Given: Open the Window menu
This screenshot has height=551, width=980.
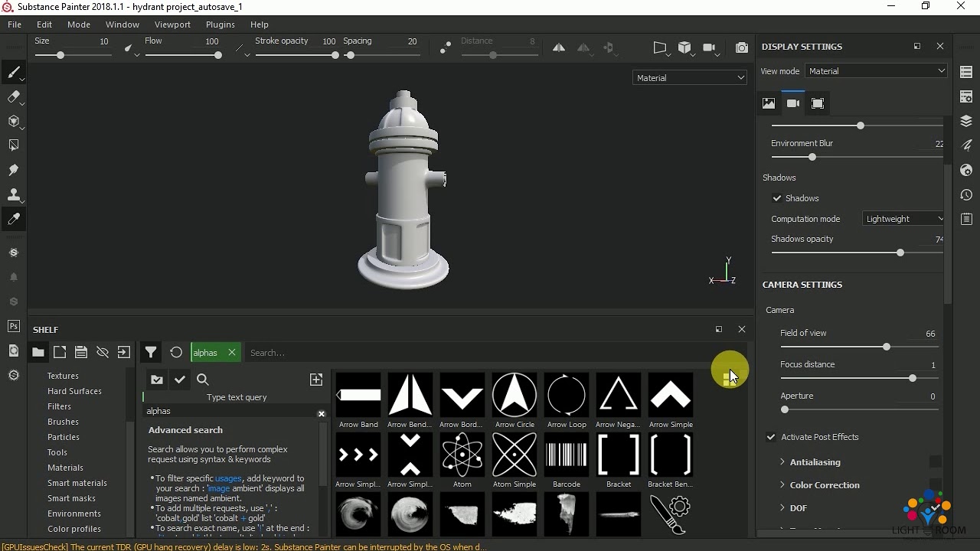Looking at the screenshot, I should pyautogui.click(x=122, y=24).
